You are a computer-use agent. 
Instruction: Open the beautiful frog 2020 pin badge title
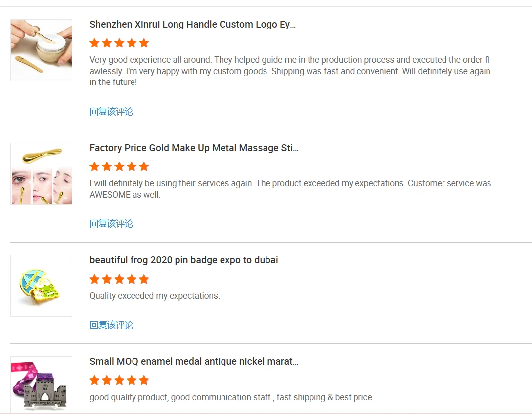tap(184, 260)
